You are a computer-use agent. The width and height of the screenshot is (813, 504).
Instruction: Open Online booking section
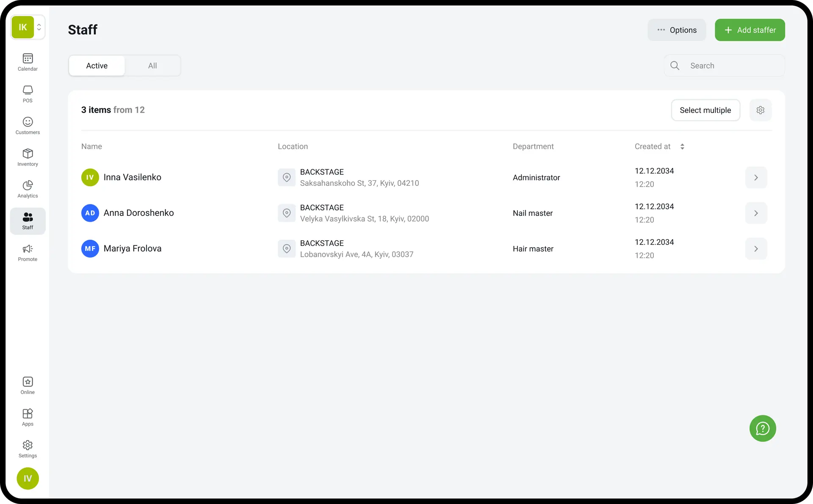pos(28,386)
